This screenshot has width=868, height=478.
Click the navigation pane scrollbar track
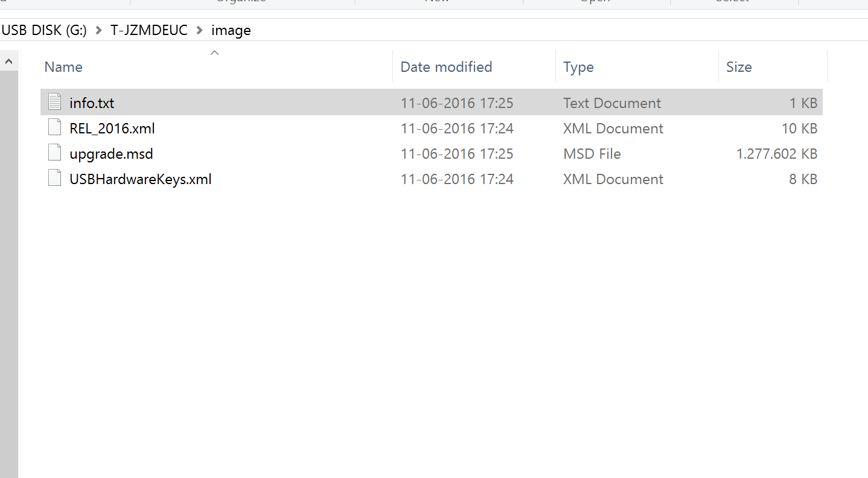[9, 272]
